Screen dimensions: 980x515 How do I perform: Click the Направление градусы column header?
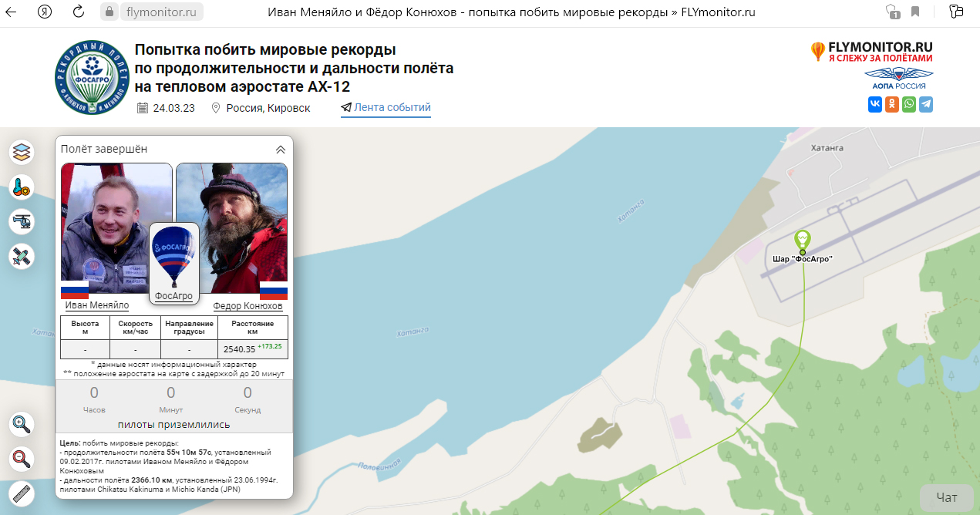point(189,328)
